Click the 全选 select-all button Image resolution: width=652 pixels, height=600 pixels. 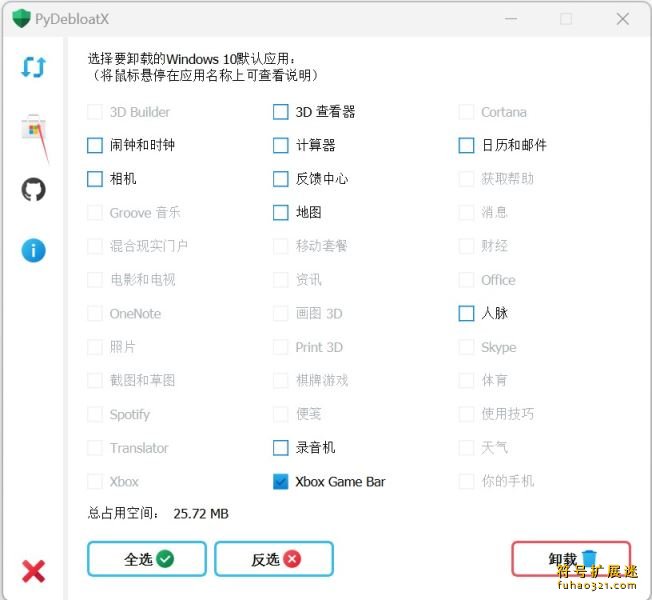(147, 559)
